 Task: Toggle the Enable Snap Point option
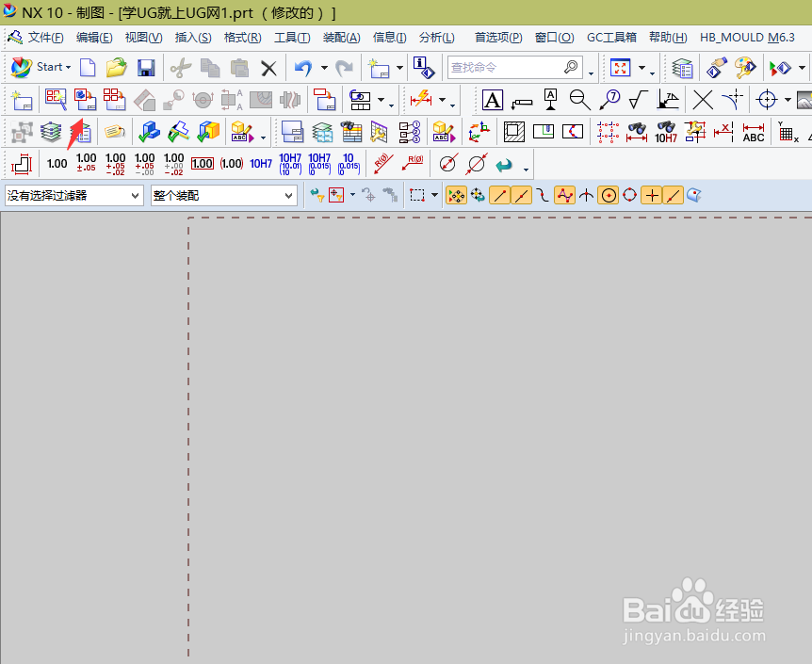point(456,196)
